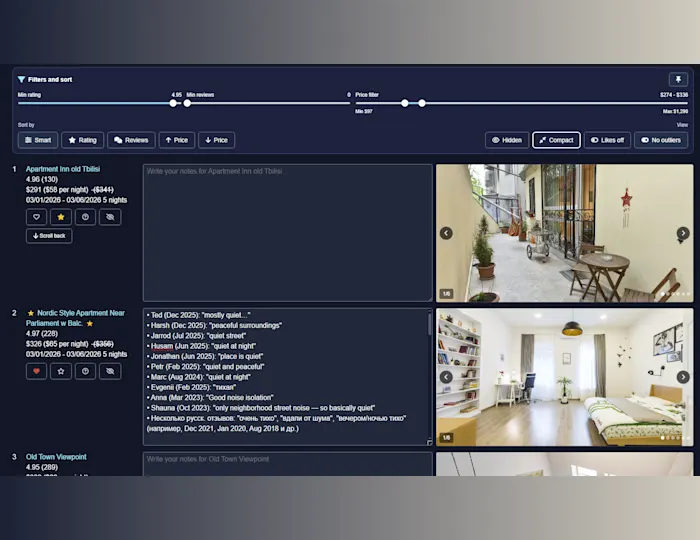
Task: Toggle the star for Apartment Inn old Tbilisi
Action: 61,217
